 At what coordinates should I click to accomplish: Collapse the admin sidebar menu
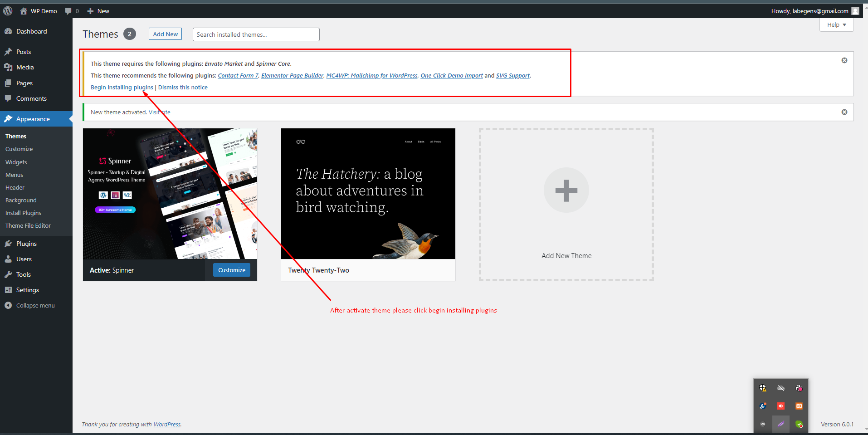click(36, 305)
